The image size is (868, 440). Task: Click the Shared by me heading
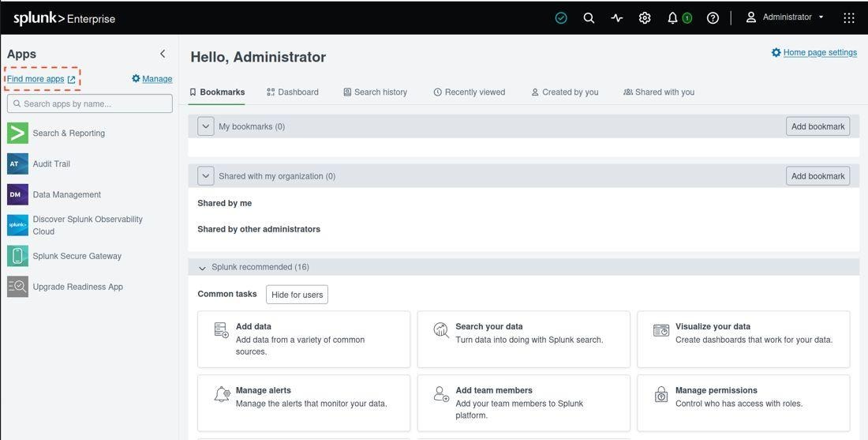tap(225, 203)
